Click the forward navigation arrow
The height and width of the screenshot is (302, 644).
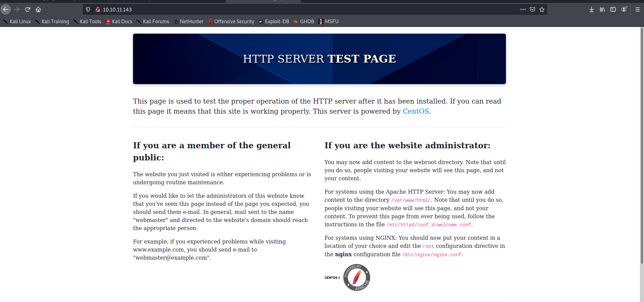17,9
